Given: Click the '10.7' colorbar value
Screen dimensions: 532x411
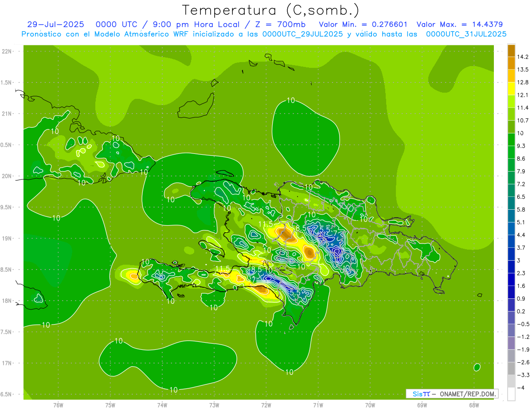Looking at the screenshot, I should (522, 121).
